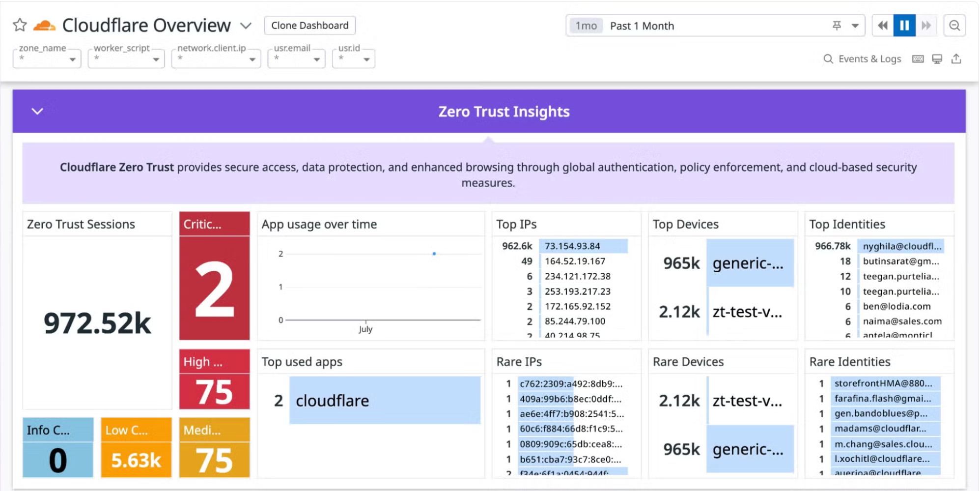Click the Top Identities widget title
The height and width of the screenshot is (491, 980).
[x=847, y=224]
